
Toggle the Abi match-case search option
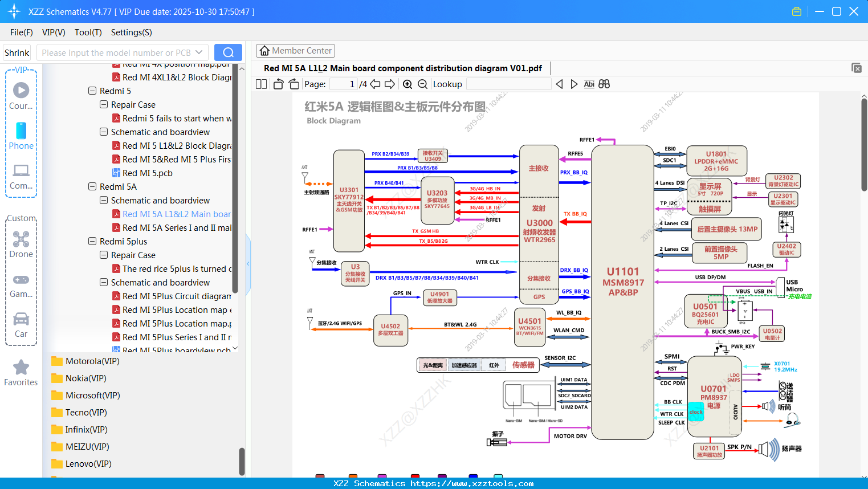tap(589, 84)
